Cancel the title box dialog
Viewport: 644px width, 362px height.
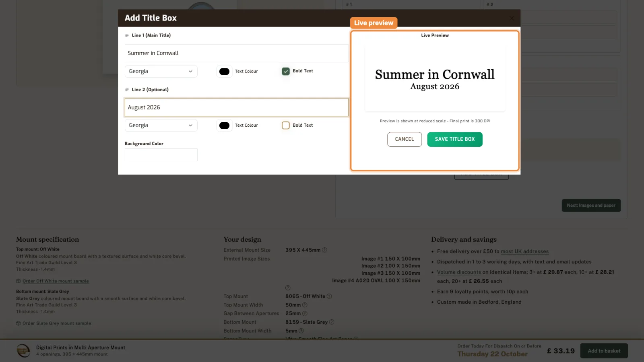click(x=405, y=139)
